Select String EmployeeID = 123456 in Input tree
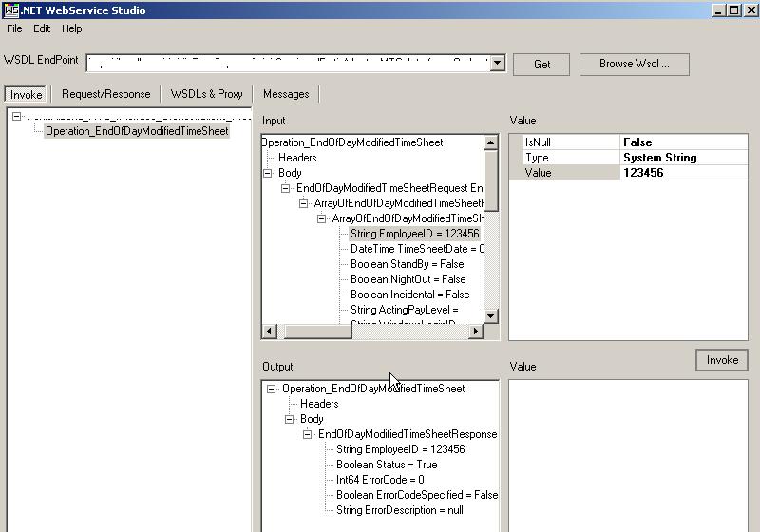Viewport: 760px width, 532px height. (414, 234)
